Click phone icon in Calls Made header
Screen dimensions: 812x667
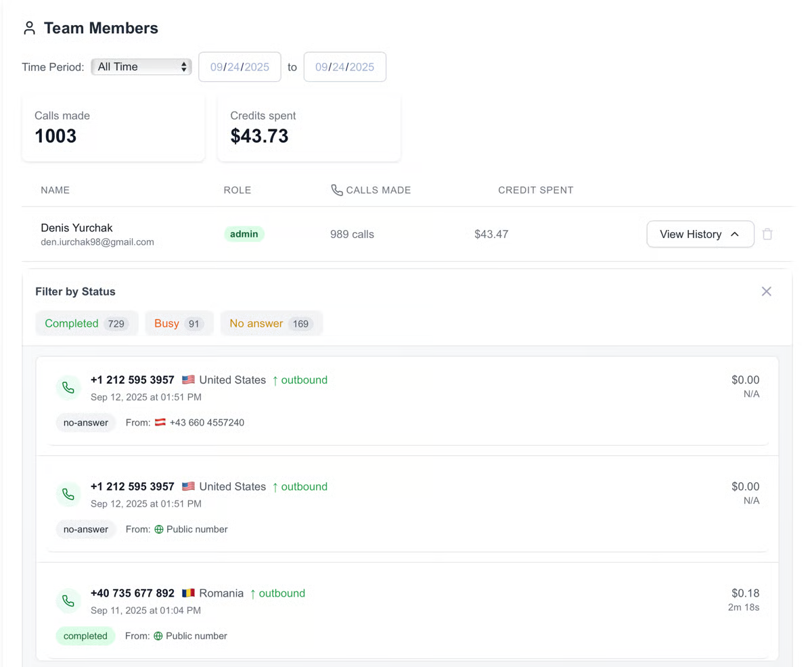click(x=336, y=190)
